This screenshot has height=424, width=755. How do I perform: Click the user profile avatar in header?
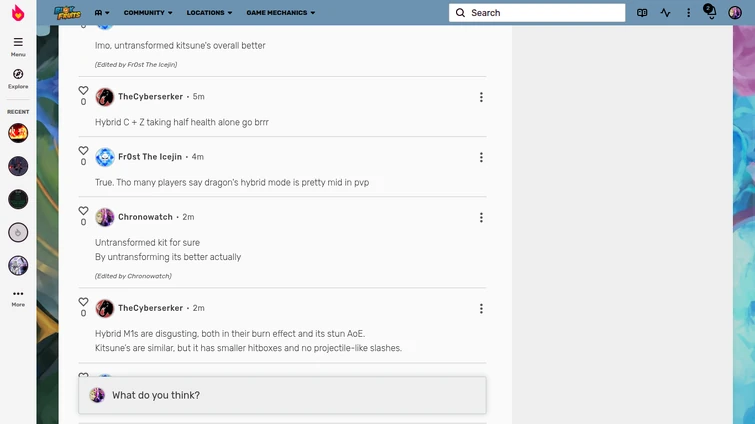[735, 13]
